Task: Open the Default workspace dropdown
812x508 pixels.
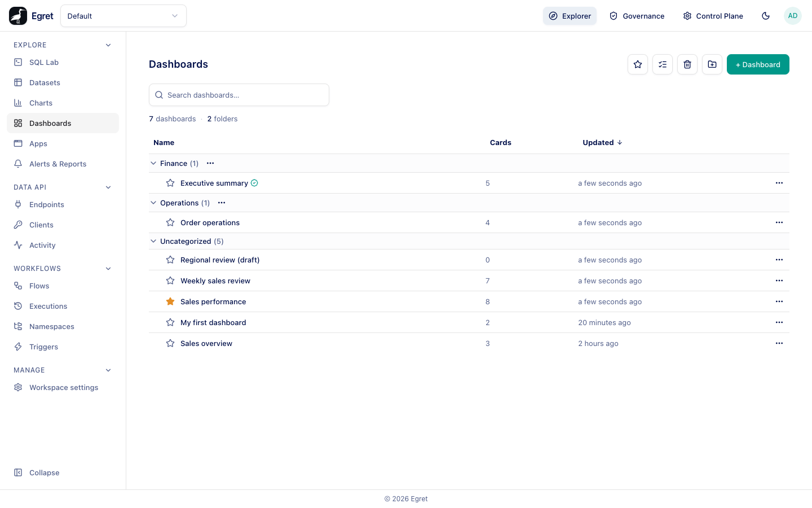Action: click(123, 16)
